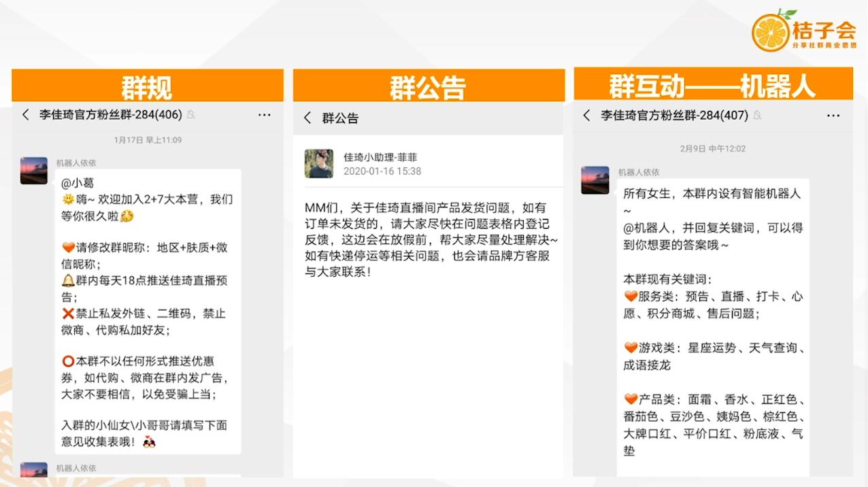Select the 群互动——机器人 header banner

pos(712,85)
